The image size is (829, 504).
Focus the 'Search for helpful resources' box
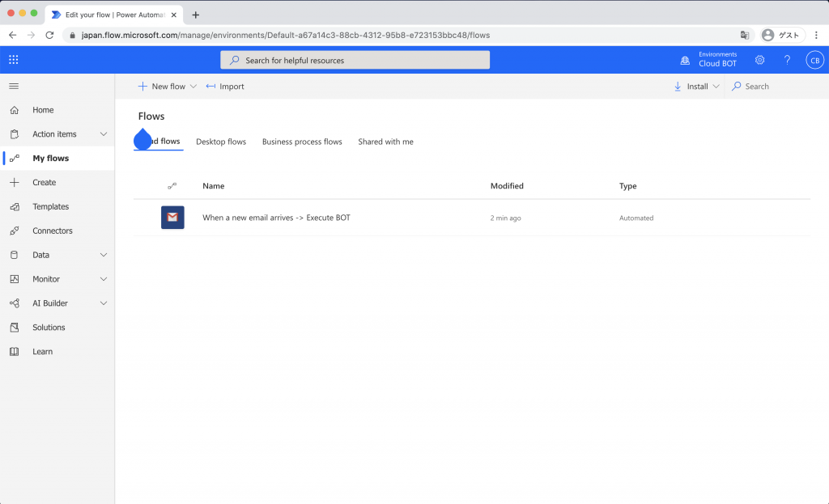click(355, 60)
